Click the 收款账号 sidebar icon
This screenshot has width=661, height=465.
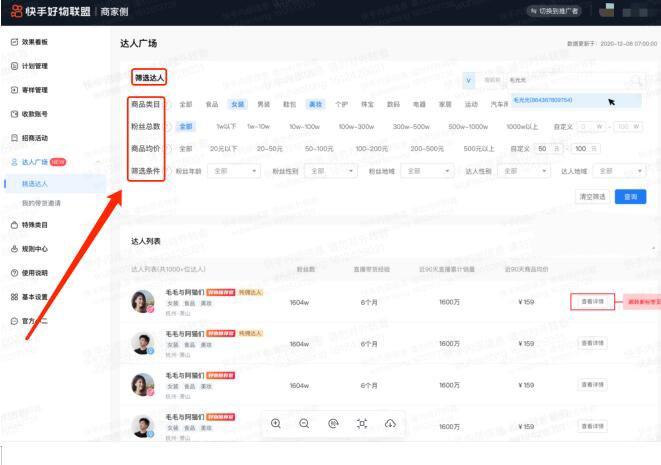click(x=14, y=114)
